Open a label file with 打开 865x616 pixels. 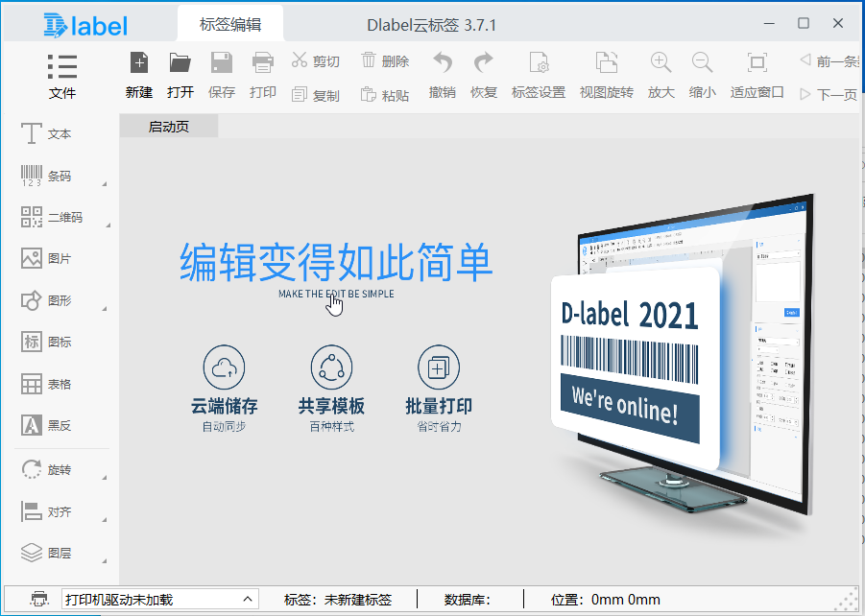click(x=180, y=76)
